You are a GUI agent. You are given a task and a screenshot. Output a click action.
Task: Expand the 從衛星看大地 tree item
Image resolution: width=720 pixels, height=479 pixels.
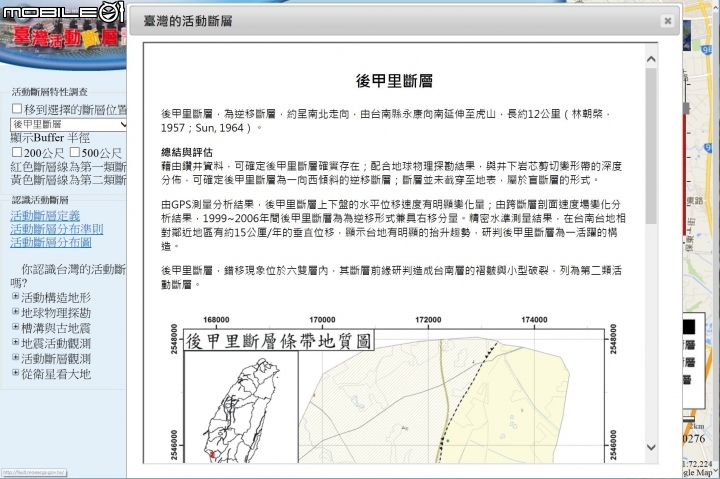pyautogui.click(x=15, y=372)
